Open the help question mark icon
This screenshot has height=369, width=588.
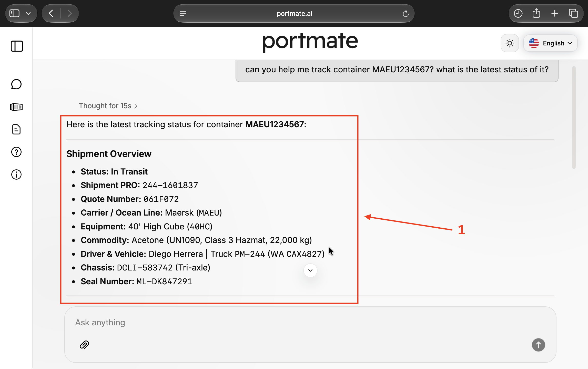click(16, 152)
